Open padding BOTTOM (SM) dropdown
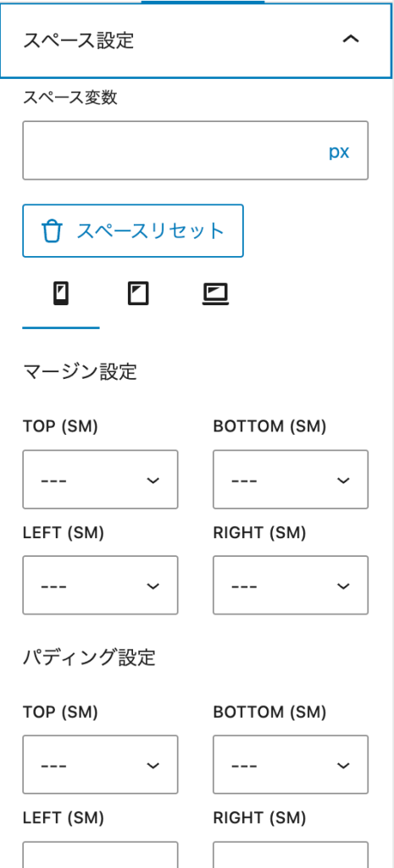 291,765
